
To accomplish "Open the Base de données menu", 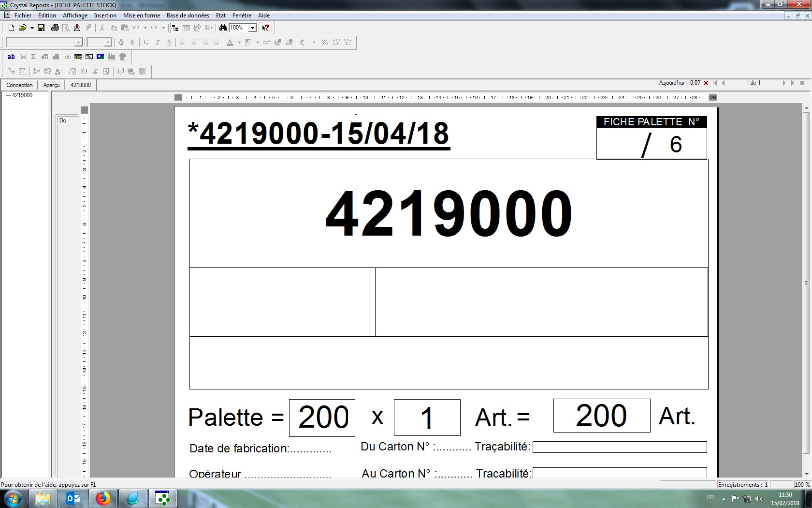I will [188, 15].
